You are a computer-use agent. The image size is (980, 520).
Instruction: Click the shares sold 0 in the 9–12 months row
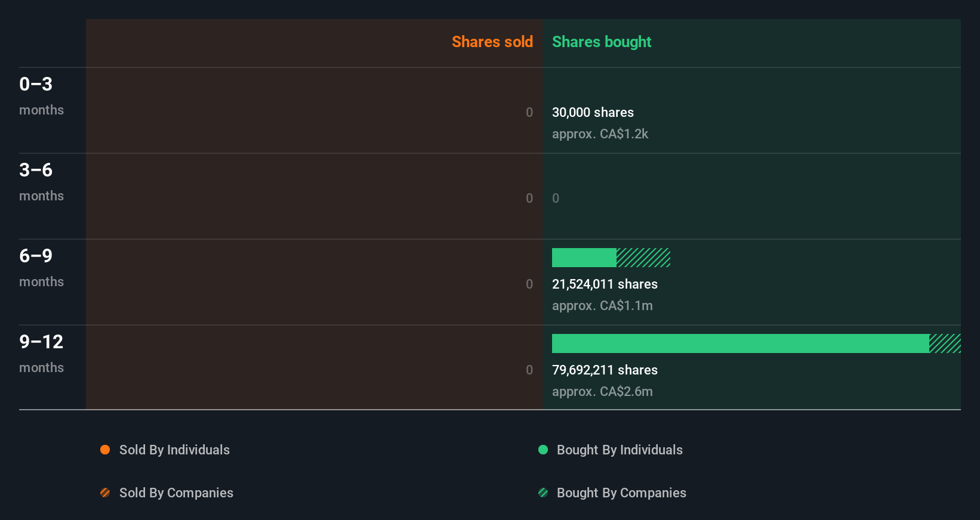click(529, 370)
